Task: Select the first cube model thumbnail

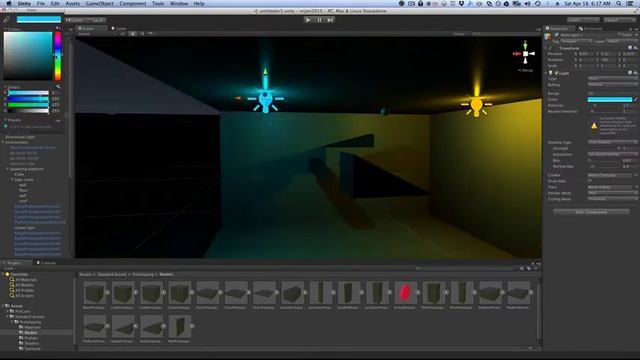Action: tap(94, 292)
